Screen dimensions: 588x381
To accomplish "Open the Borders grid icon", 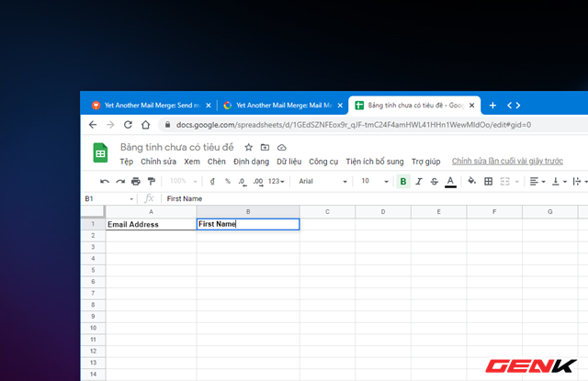I will [x=489, y=182].
